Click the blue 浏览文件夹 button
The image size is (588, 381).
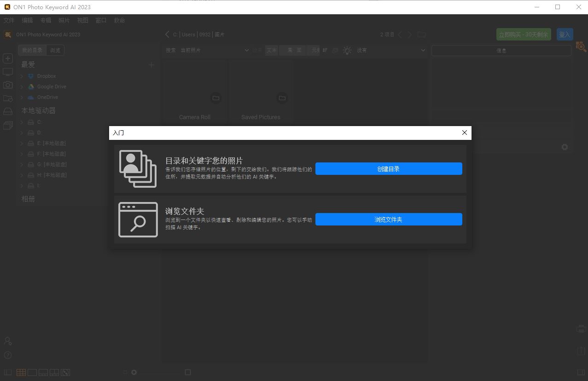(389, 219)
